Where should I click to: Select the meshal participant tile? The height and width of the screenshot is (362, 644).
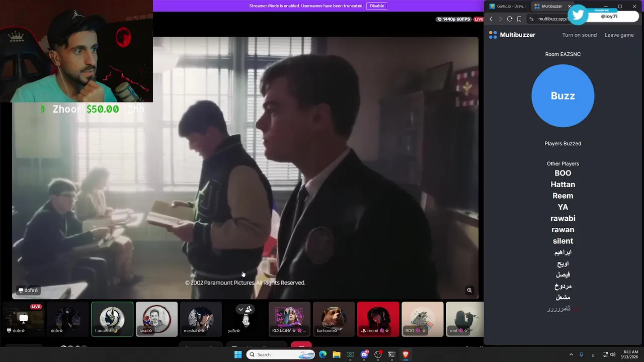click(201, 319)
